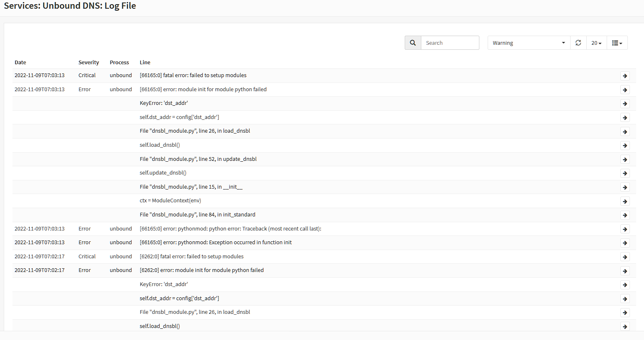Click the arrow icon on the last self.load_dnsbl() row
The width and height of the screenshot is (644, 340).
click(625, 326)
